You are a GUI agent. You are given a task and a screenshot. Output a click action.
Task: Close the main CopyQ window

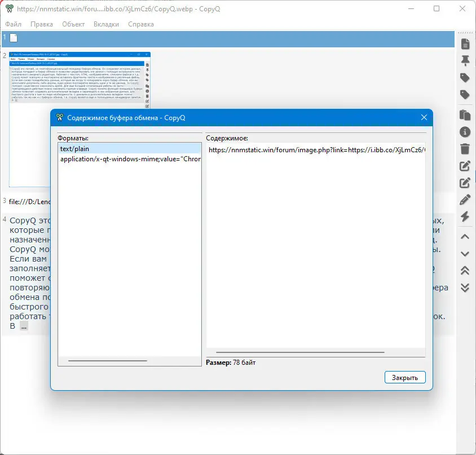(462, 9)
